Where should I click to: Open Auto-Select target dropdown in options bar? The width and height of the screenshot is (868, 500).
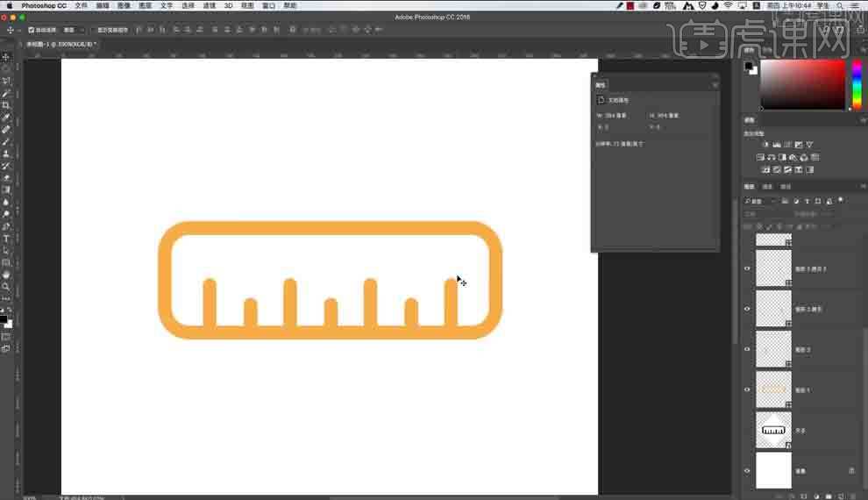click(73, 30)
